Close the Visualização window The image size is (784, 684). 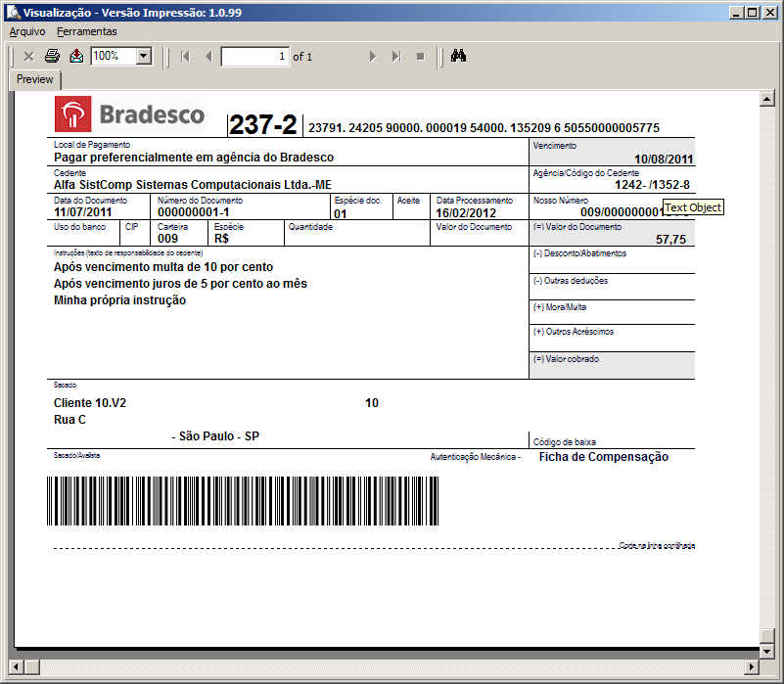[x=770, y=13]
